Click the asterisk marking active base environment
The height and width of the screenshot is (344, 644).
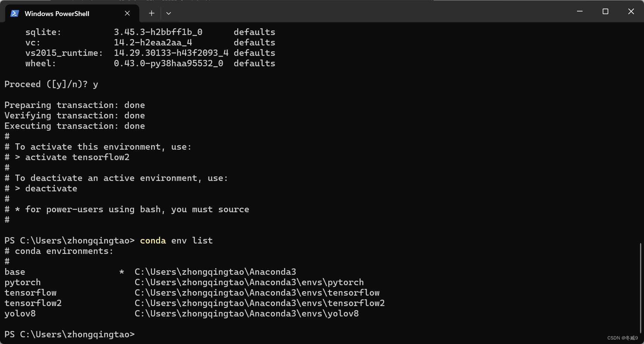tap(121, 271)
